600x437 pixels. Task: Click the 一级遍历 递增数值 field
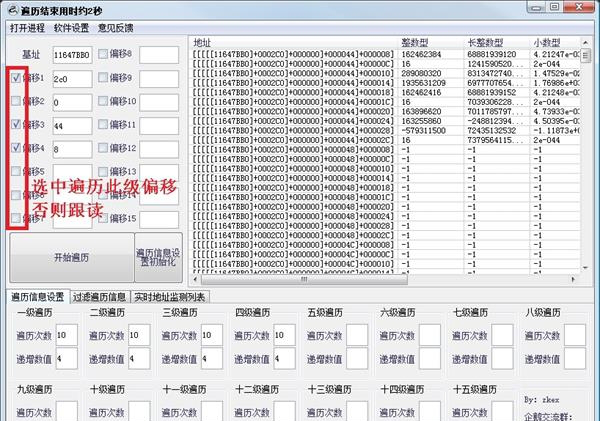coord(67,359)
